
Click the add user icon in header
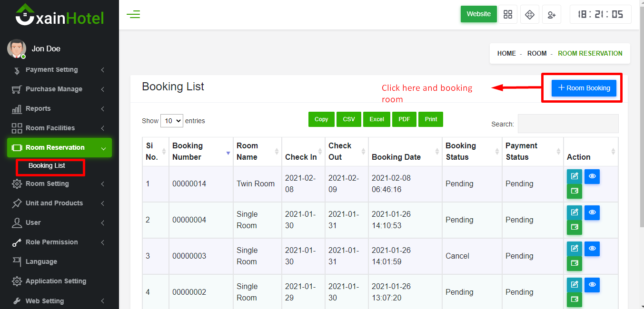(x=551, y=15)
